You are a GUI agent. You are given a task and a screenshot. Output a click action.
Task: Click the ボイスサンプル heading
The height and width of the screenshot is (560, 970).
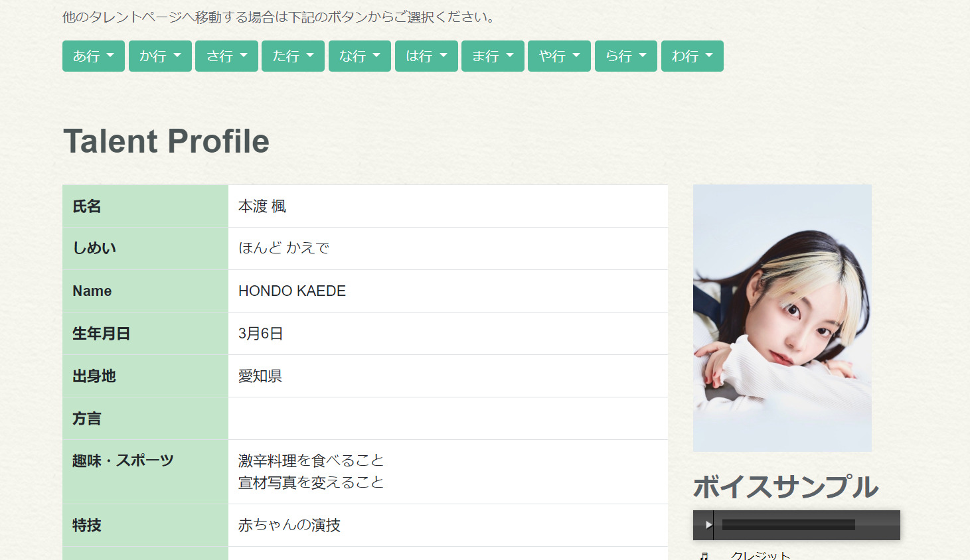click(785, 487)
